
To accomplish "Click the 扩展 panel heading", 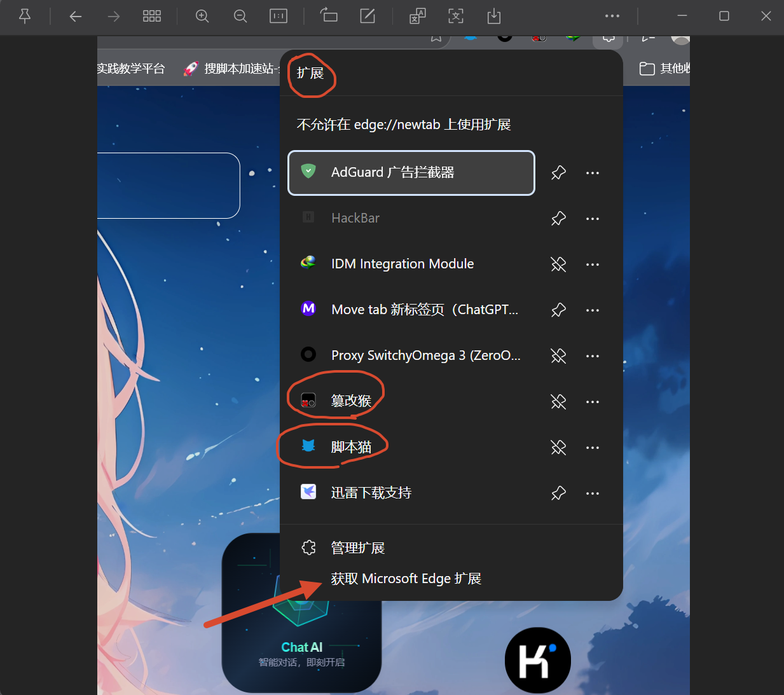I will [x=310, y=73].
